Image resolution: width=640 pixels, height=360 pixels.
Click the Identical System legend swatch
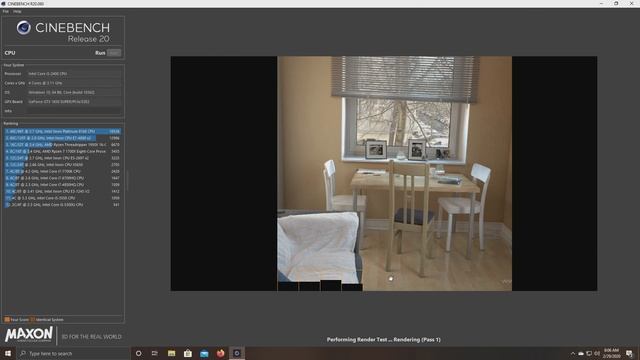pos(33,320)
